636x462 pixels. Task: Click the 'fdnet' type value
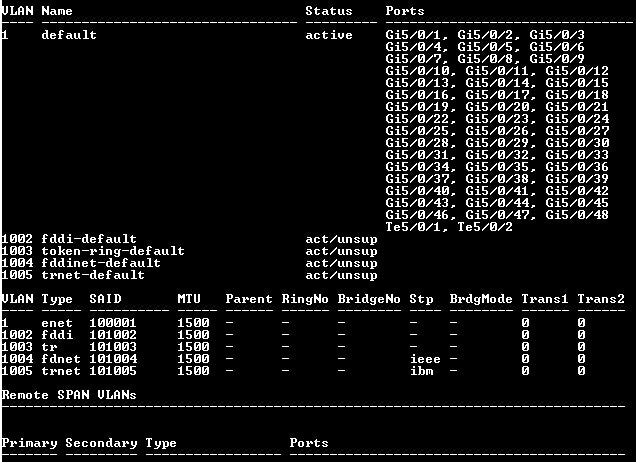61,359
